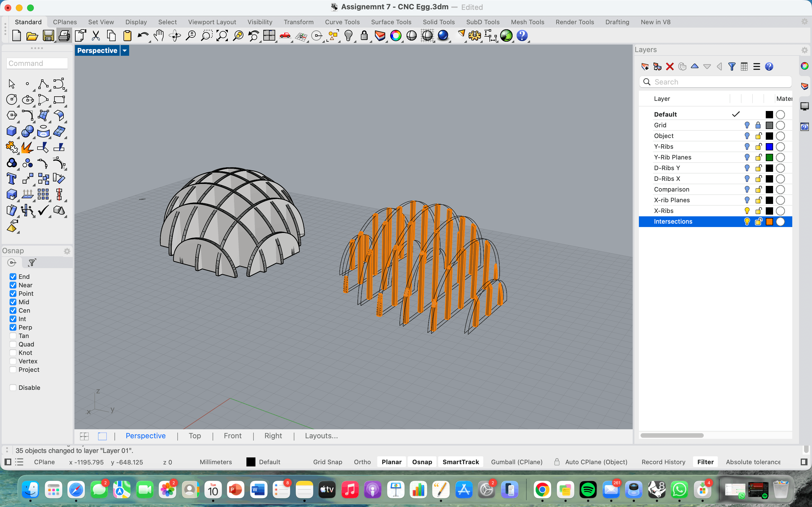
Task: Click the Save file icon in toolbar
Action: [x=48, y=35]
